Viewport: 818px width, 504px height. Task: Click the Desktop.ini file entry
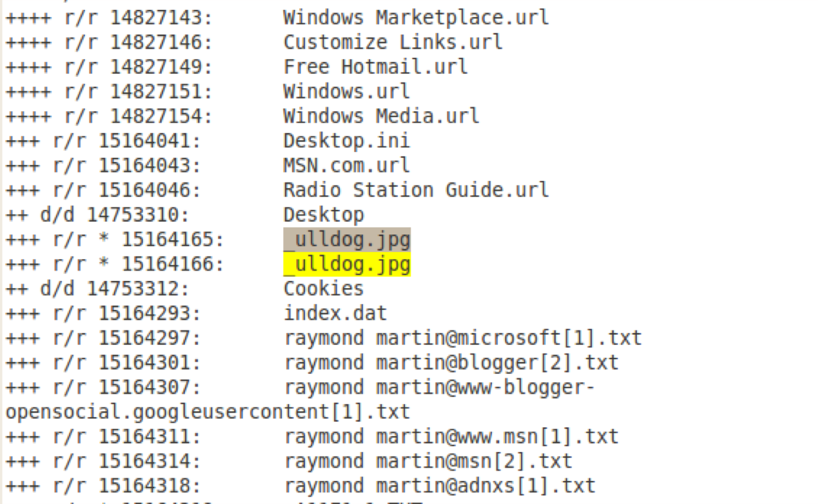pyautogui.click(x=346, y=140)
